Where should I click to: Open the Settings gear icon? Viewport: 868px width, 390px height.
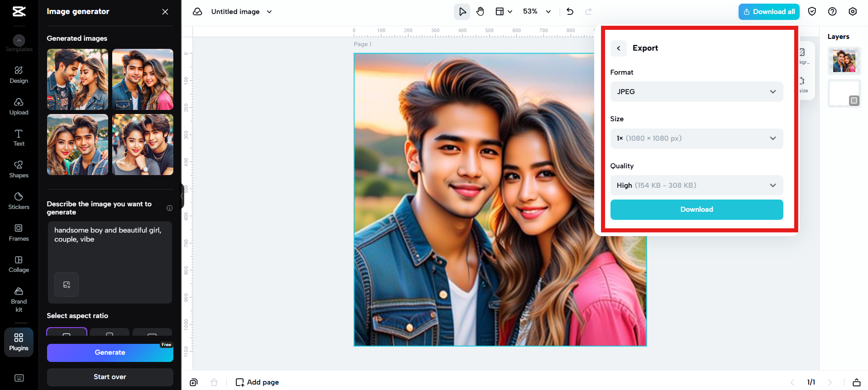[x=853, y=12]
